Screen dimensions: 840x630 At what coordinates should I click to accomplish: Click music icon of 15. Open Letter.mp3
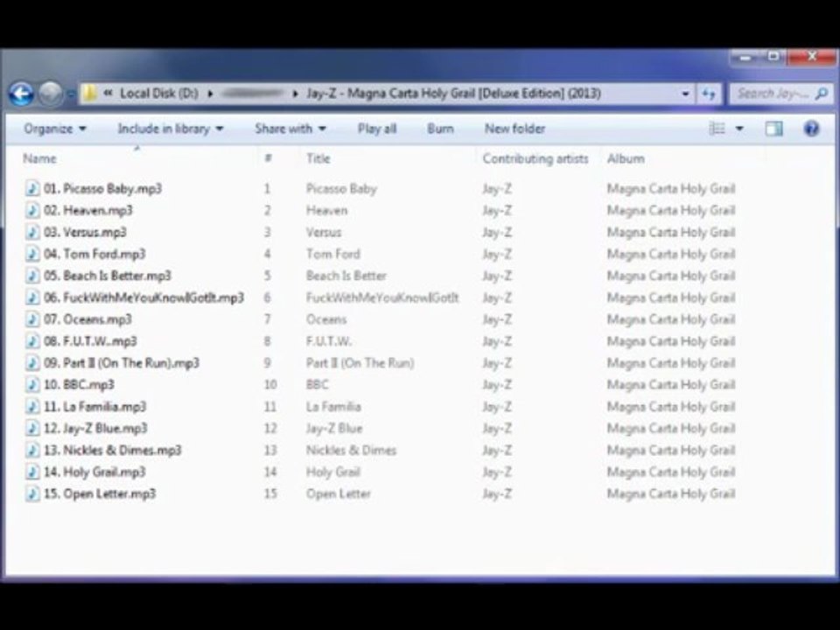[x=32, y=493]
